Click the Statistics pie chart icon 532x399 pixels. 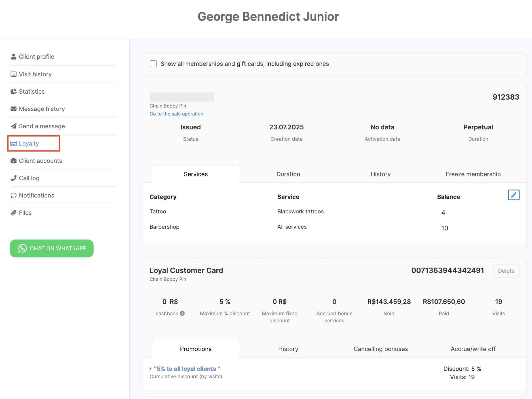[x=13, y=92]
